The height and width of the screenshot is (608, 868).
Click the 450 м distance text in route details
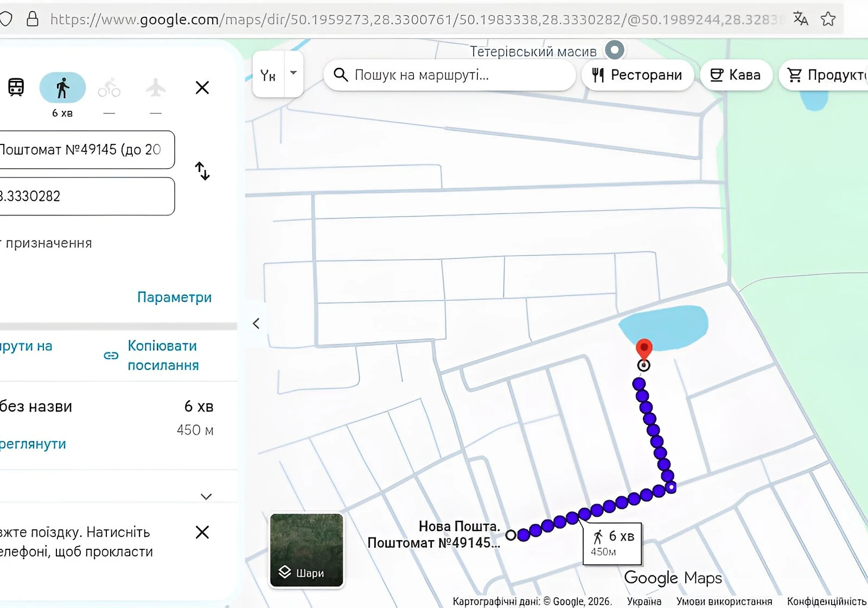[x=195, y=430]
